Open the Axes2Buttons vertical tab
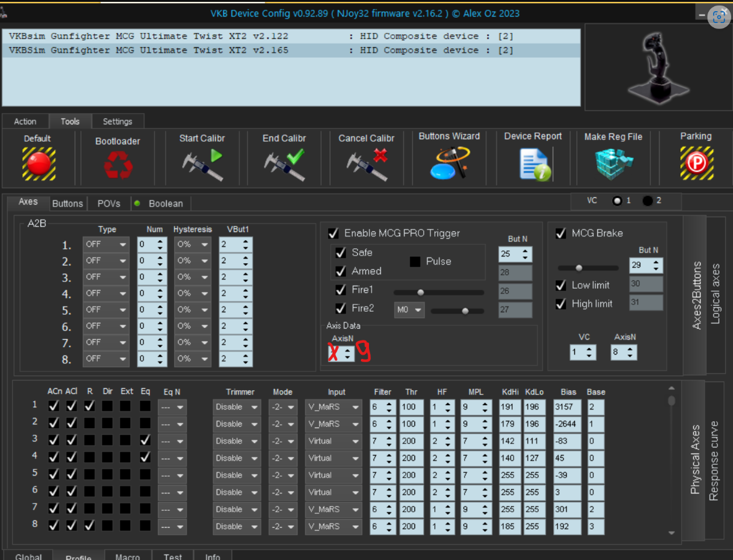 (x=696, y=296)
